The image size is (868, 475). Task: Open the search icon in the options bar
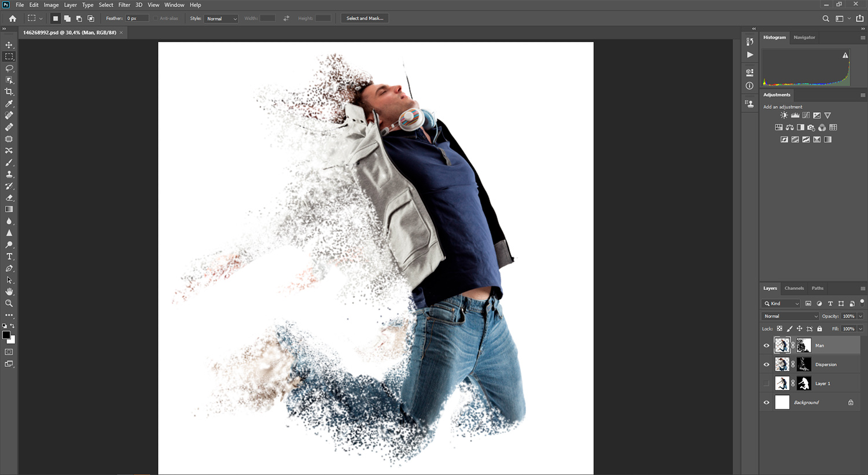825,18
